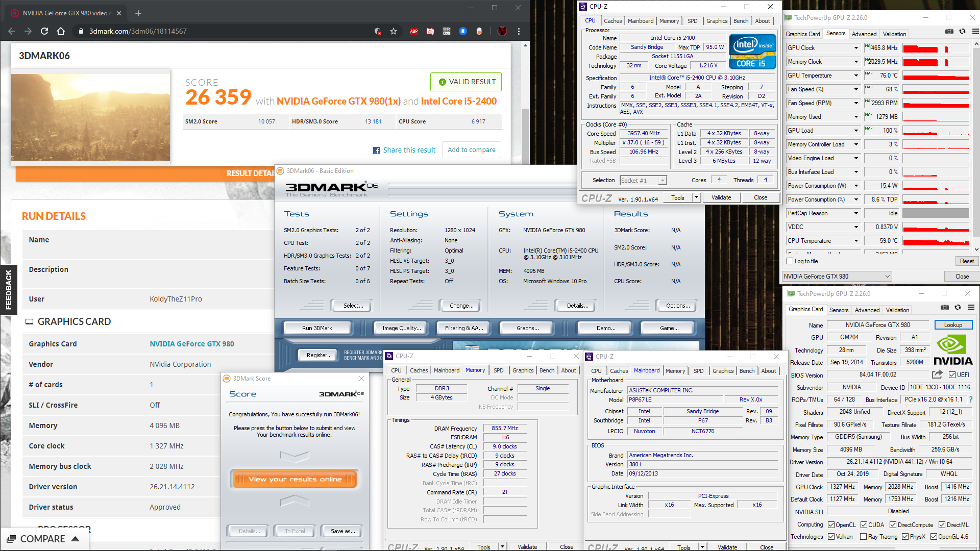Click BIOS export share icon in GPU-Z
This screenshot has width=980, height=551.
click(937, 374)
